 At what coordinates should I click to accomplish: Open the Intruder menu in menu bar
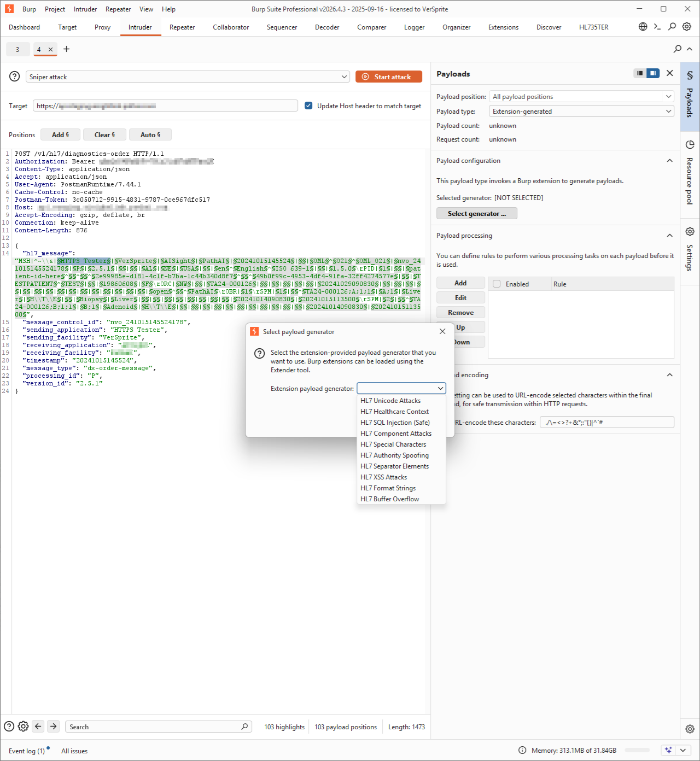coord(85,9)
